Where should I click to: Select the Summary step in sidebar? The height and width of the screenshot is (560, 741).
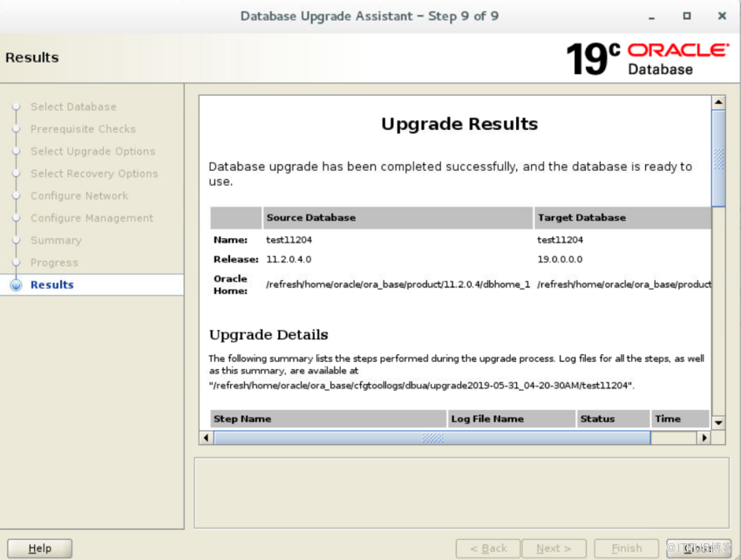click(56, 240)
